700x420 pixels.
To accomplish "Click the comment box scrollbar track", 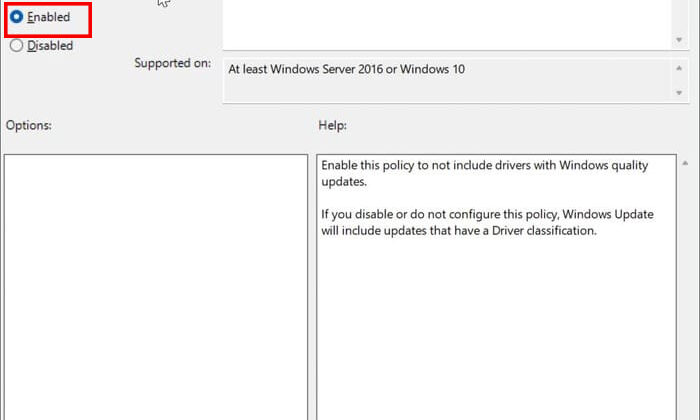I will (680, 18).
